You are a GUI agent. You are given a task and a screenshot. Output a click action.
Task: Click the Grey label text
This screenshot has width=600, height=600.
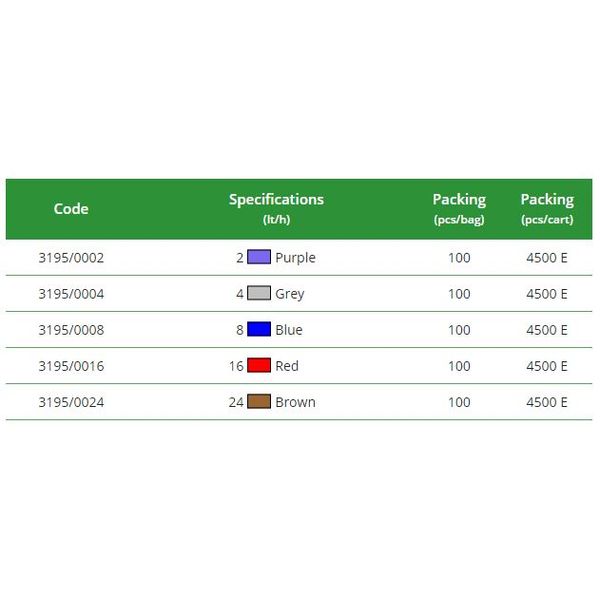point(290,295)
